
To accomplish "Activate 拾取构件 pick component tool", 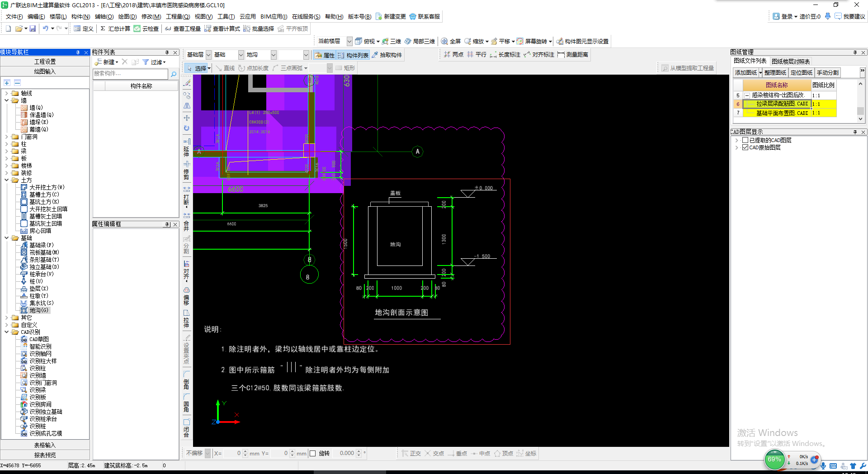I will 387,55.
